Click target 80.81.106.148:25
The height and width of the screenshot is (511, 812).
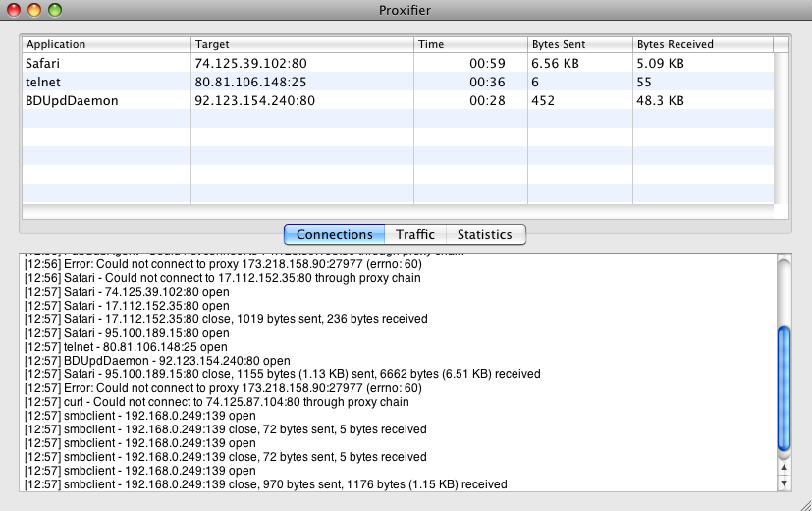click(250, 82)
